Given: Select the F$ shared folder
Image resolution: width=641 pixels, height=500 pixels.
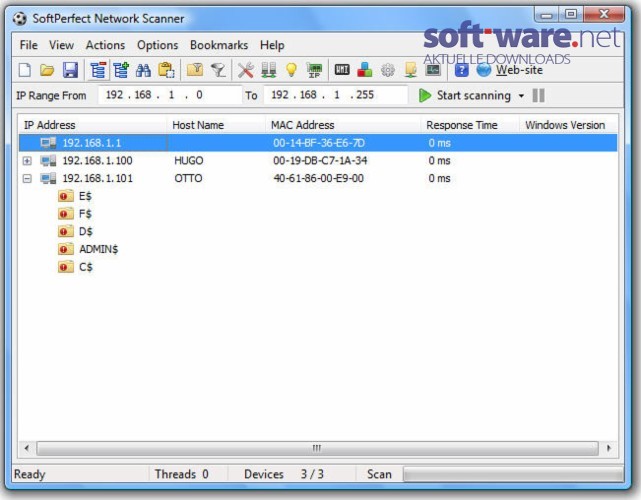Looking at the screenshot, I should 75,214.
